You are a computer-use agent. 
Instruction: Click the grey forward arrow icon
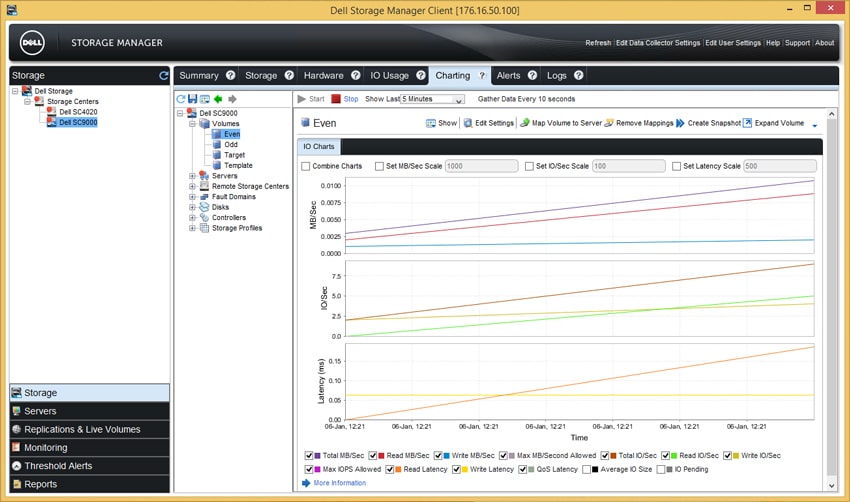[x=232, y=99]
